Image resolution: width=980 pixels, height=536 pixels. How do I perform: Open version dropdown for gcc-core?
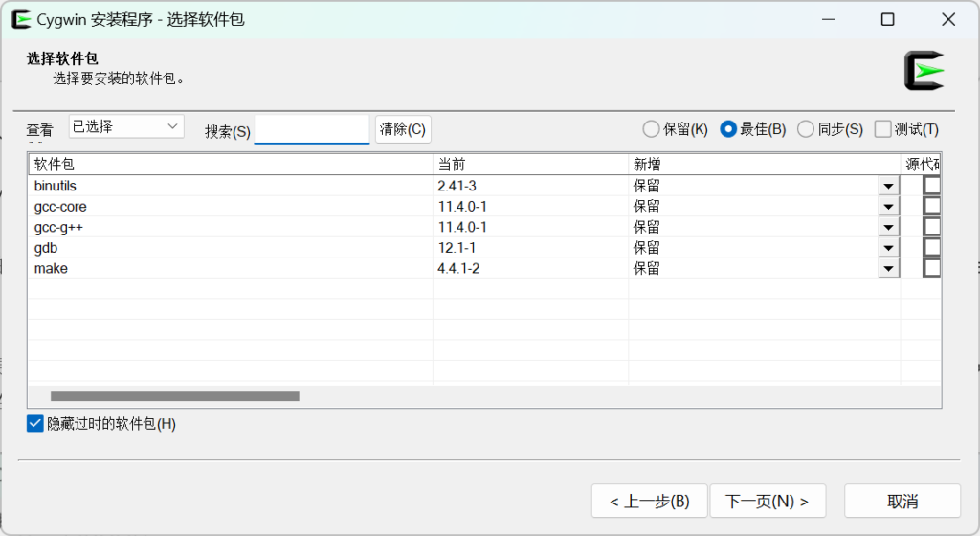point(888,207)
